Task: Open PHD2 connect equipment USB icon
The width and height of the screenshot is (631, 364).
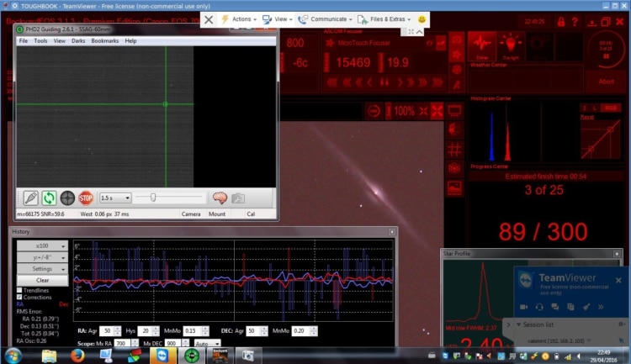Action: [30, 198]
